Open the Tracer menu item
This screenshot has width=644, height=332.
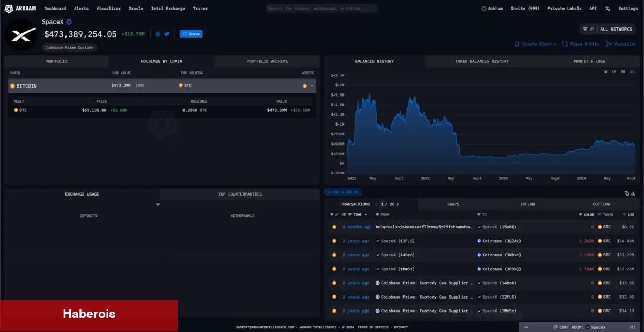tap(200, 9)
